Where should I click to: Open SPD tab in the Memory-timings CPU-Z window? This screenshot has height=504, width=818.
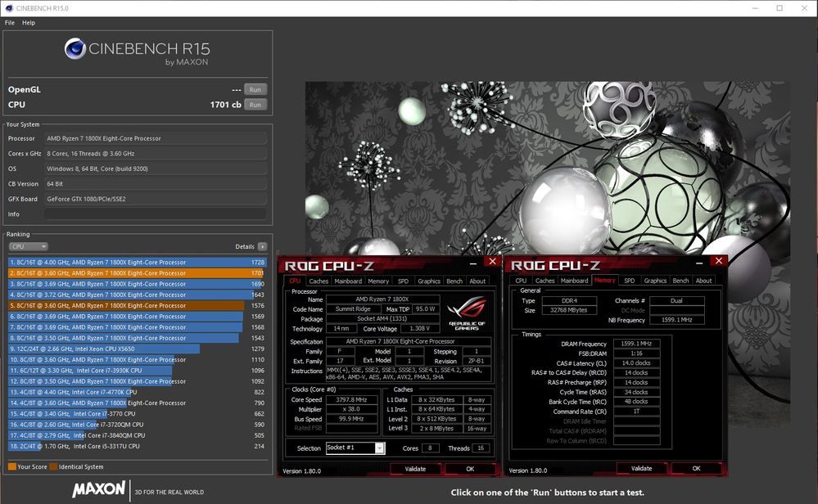coord(630,281)
